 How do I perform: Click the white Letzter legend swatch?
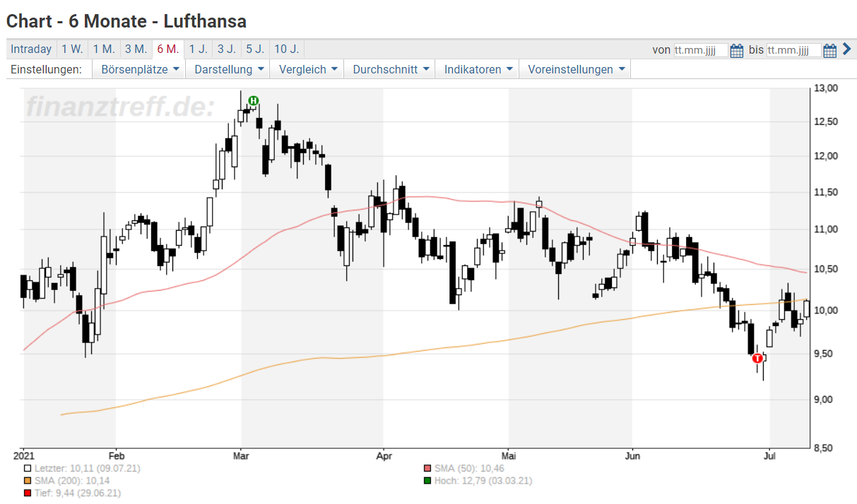27,468
